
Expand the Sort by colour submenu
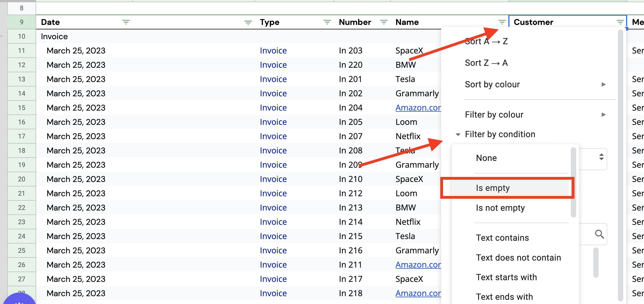(604, 85)
